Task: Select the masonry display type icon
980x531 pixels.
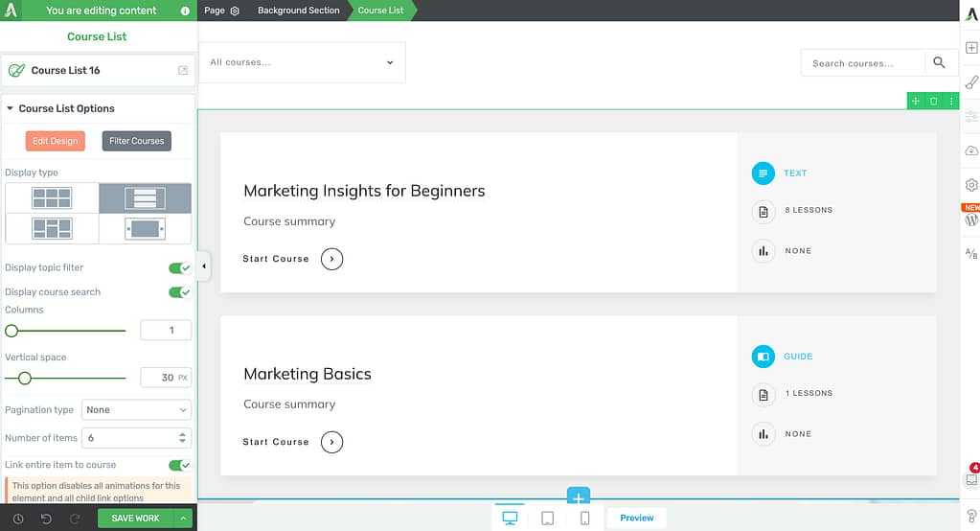Action: point(52,229)
